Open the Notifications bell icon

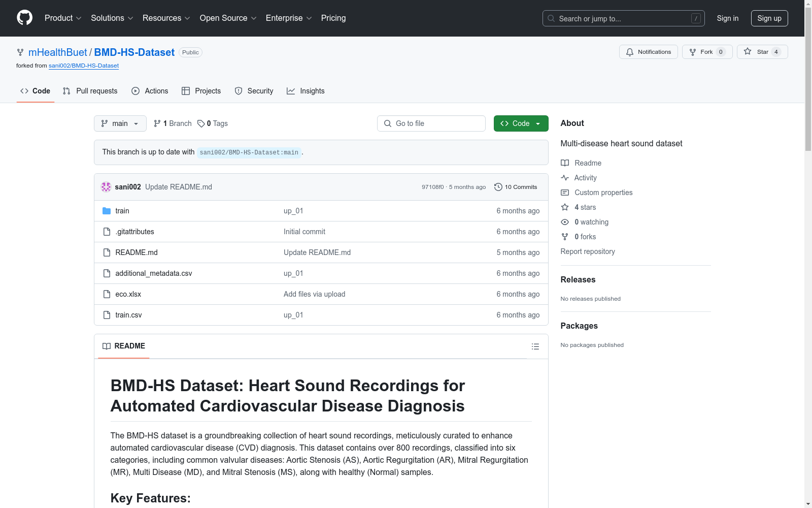630,51
